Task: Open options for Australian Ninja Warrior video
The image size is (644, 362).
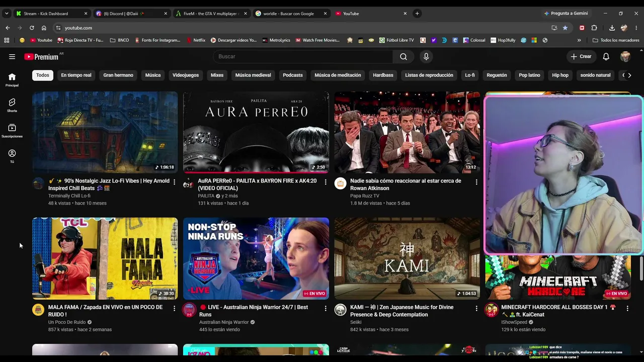Action: (x=326, y=308)
